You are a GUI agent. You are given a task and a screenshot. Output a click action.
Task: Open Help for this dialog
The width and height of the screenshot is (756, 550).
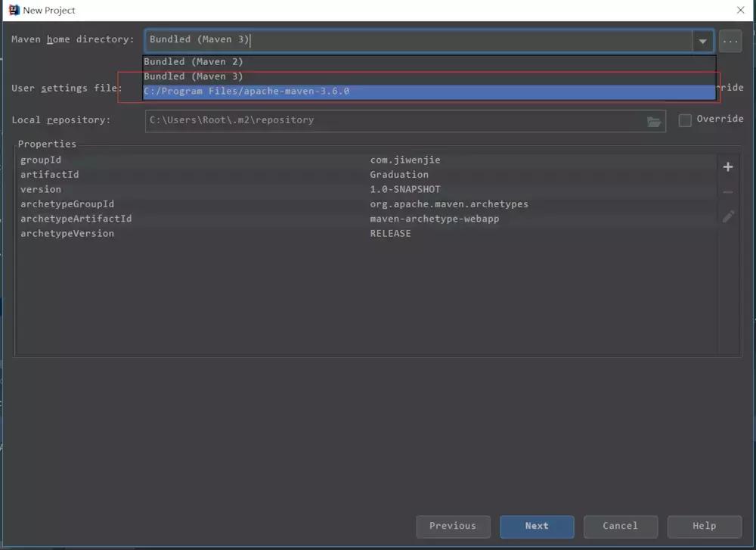[704, 527]
